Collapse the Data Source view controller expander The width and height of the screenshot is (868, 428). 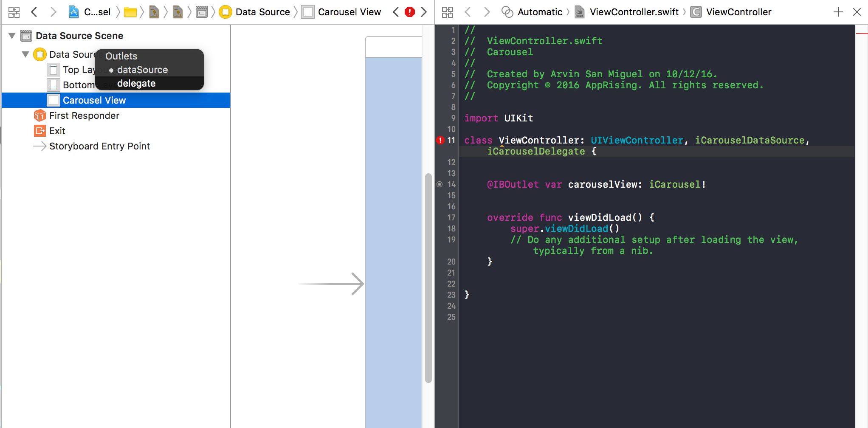pos(25,54)
